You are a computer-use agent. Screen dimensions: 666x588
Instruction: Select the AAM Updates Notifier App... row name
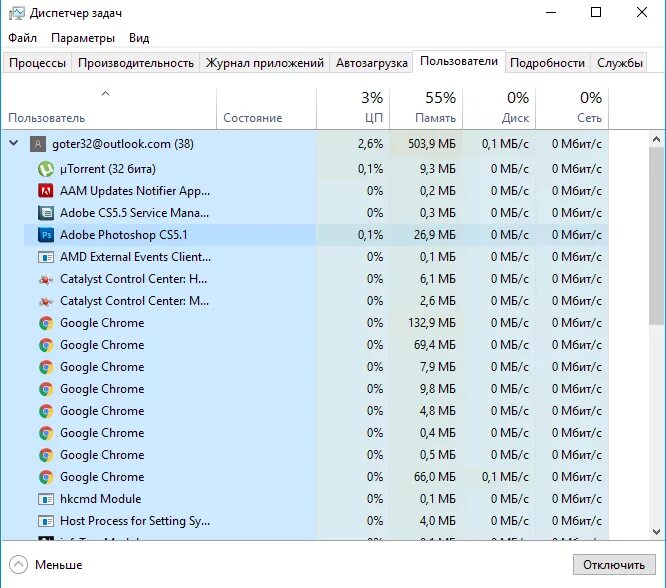pos(135,191)
